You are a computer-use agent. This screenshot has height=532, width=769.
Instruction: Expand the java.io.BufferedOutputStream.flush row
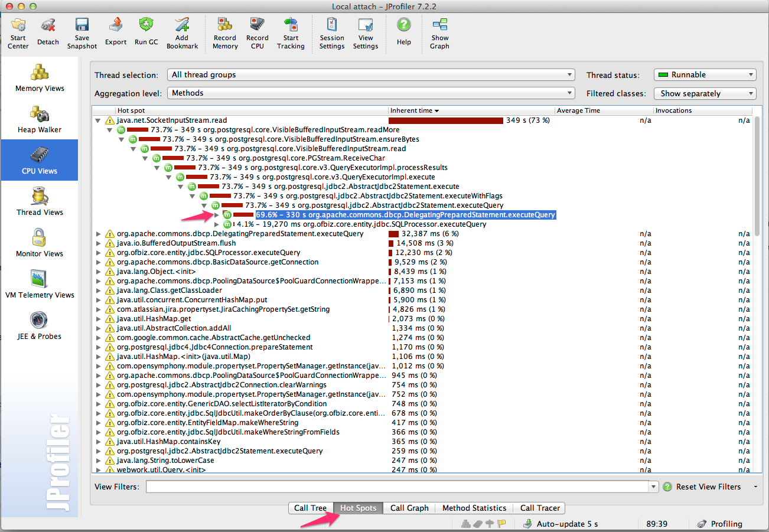(x=98, y=243)
